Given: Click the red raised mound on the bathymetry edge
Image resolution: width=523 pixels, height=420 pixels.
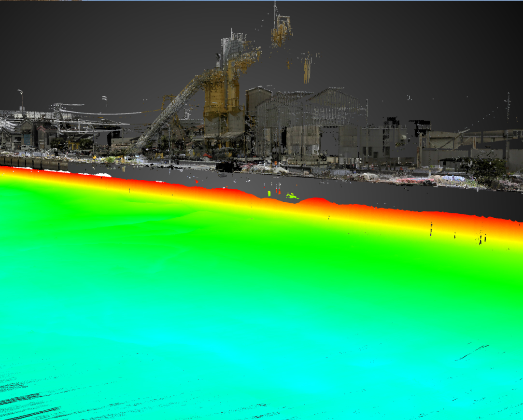Looking at the screenshot, I should coord(315,201).
